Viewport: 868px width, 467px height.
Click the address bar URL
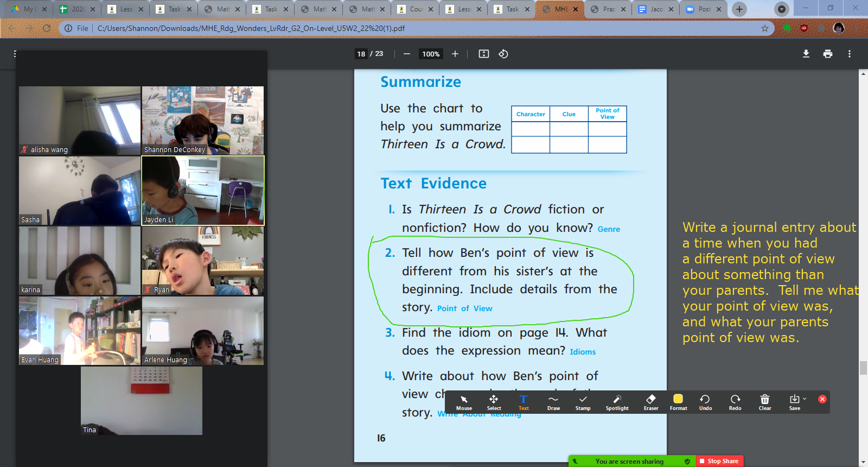click(251, 28)
